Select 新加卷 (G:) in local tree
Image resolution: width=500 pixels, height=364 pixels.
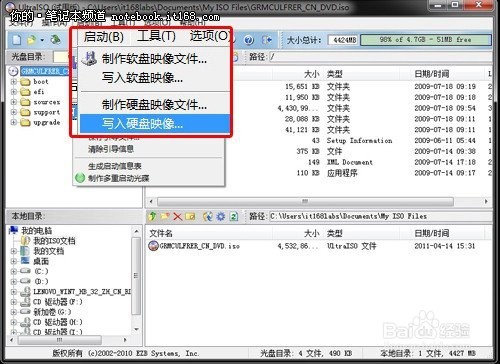click(x=52, y=312)
